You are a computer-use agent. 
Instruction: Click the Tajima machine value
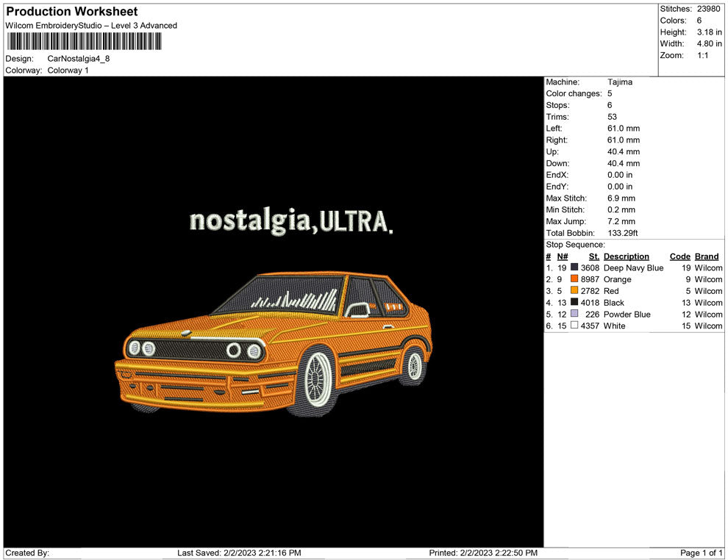620,82
